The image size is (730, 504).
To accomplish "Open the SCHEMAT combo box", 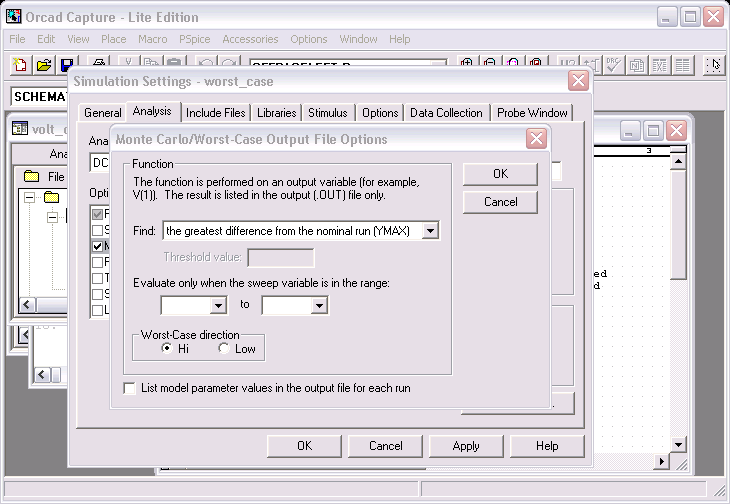I will [x=39, y=96].
